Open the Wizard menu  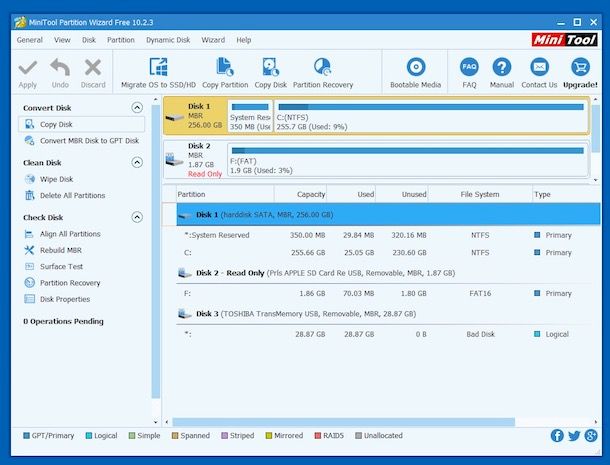pos(213,40)
